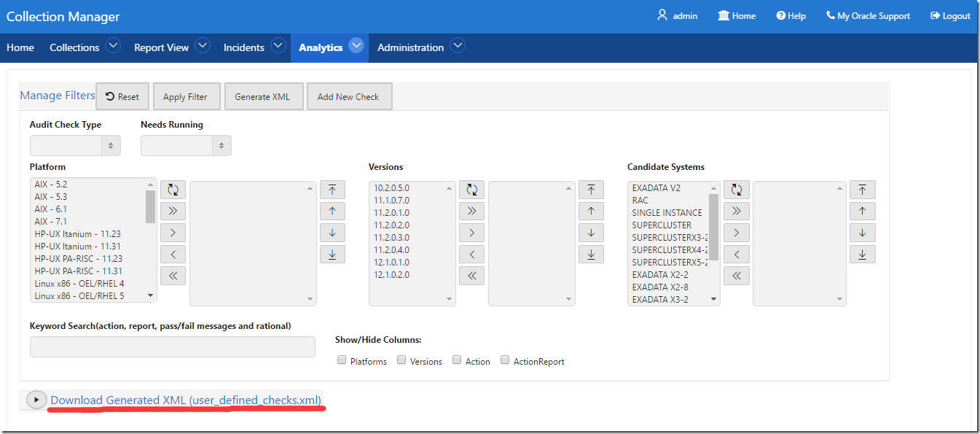Screen dimensions: 980x434
Task: Move Versions item to bottom
Action: click(x=591, y=255)
